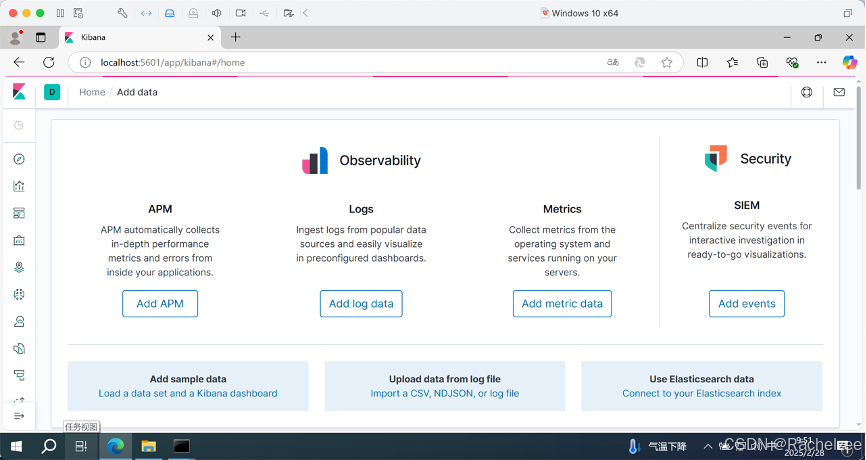Open the newsfeed mail icon
Image resolution: width=866 pixels, height=460 pixels.
click(839, 92)
